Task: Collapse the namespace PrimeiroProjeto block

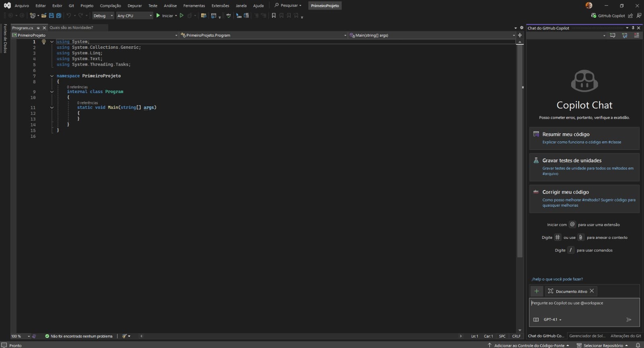Action: pyautogui.click(x=52, y=76)
